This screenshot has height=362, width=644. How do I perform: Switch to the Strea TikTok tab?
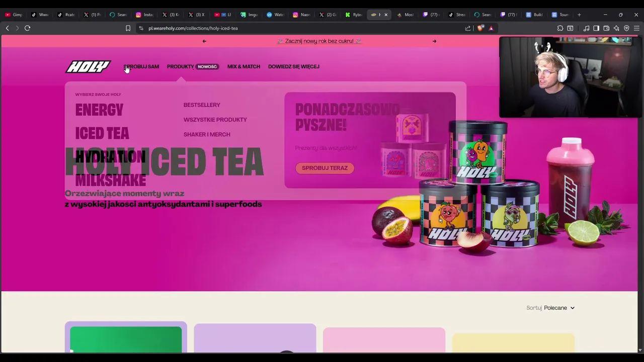[458, 15]
